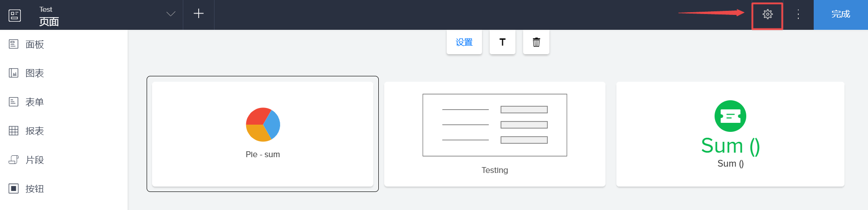This screenshot has width=868, height=210.
Task: Select 按钮 in the component sidebar
Action: coord(34,189)
